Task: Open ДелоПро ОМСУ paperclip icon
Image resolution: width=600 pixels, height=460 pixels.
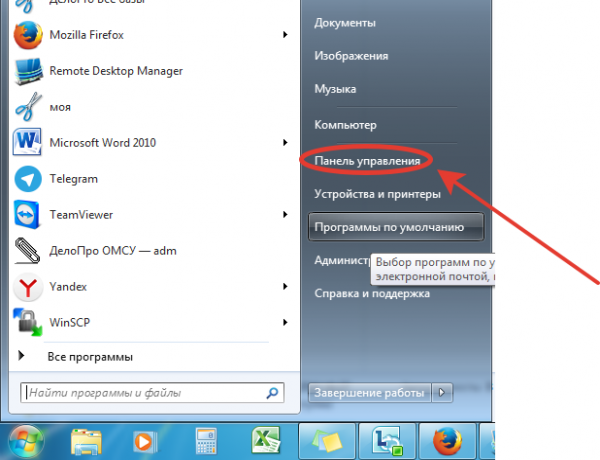Action: click(x=27, y=251)
